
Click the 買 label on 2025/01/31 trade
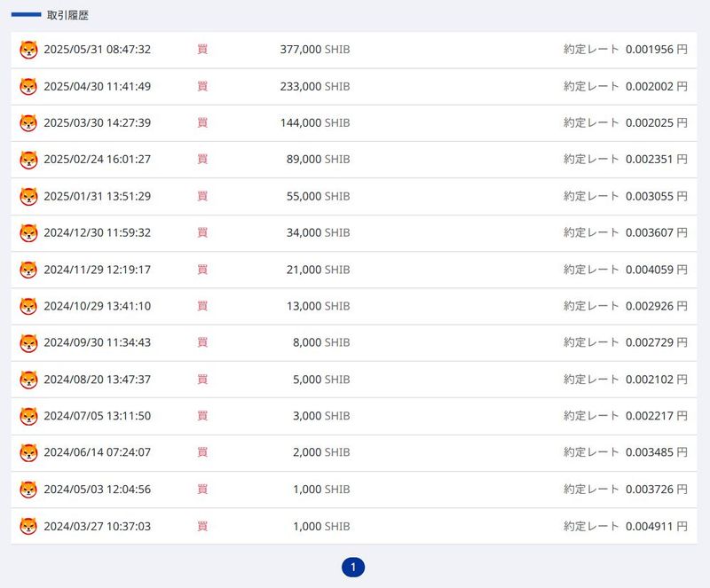tap(202, 196)
